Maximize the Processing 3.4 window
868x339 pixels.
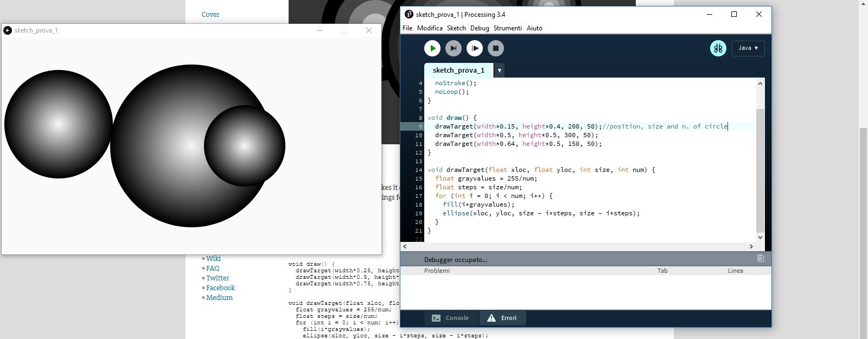[734, 14]
